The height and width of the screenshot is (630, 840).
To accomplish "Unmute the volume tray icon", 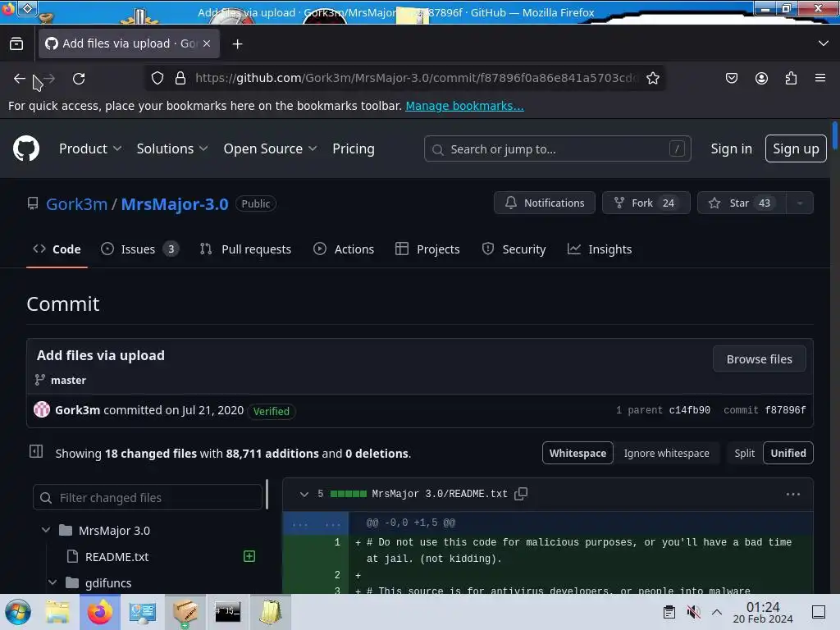I will pyautogui.click(x=693, y=612).
